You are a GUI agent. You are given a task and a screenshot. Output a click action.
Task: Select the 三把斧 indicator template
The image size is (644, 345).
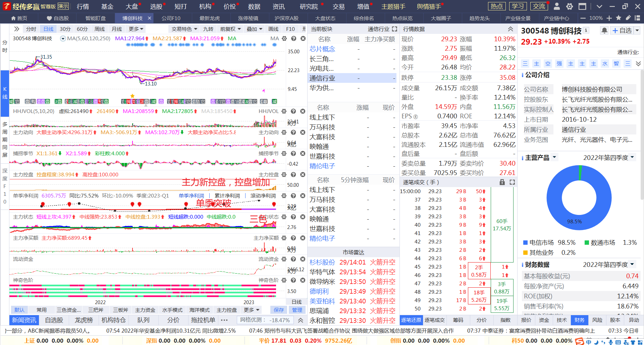[x=96, y=310]
